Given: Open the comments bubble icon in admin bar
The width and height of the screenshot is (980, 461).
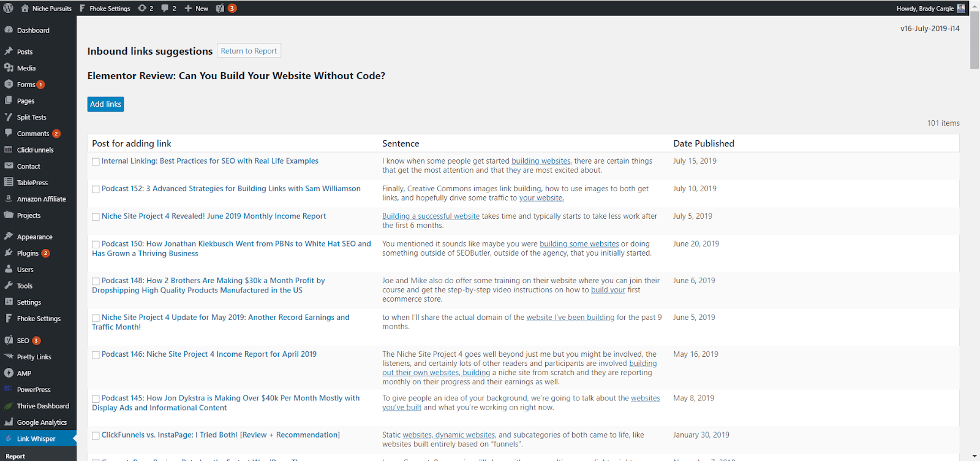Looking at the screenshot, I should [x=165, y=8].
